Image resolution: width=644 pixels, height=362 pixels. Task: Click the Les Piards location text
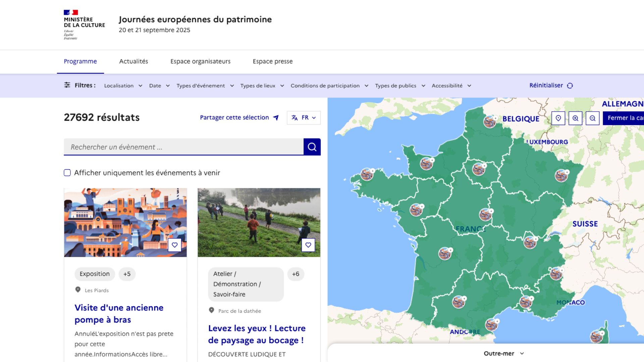click(x=97, y=290)
